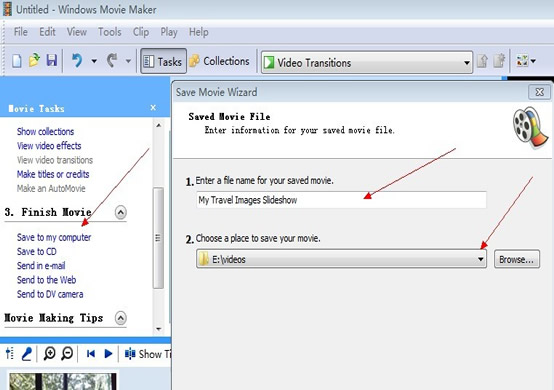Viewport: 554px width, 390px height.
Task: Click the Save Project floppy icon
Action: (x=52, y=60)
